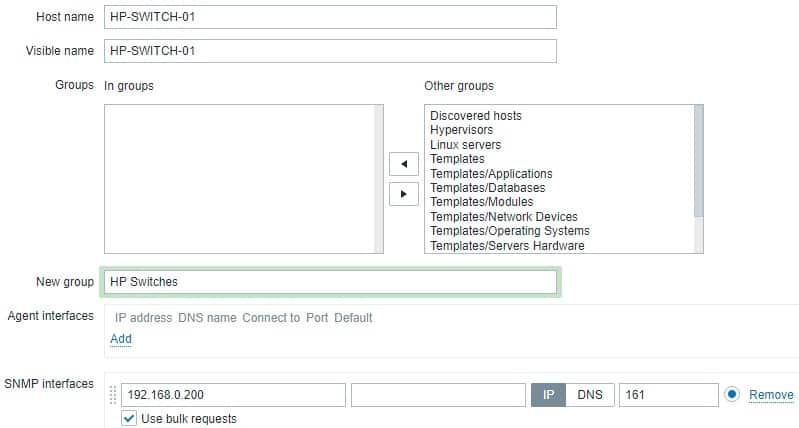Select Templates/Applications group
799x428 pixels.
tap(491, 174)
